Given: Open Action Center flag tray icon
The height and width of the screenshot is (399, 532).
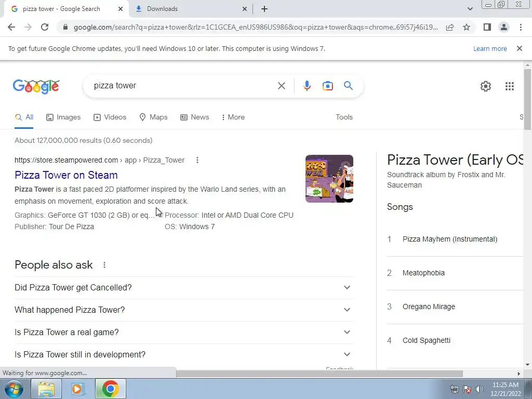Looking at the screenshot, I should pyautogui.click(x=467, y=389).
